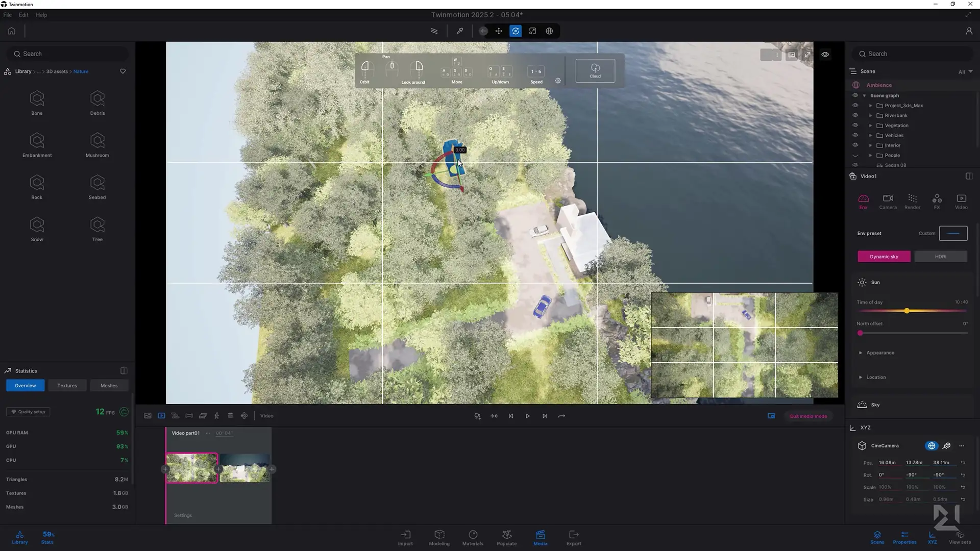Open the Edit menu
The image size is (980, 551).
tap(23, 15)
